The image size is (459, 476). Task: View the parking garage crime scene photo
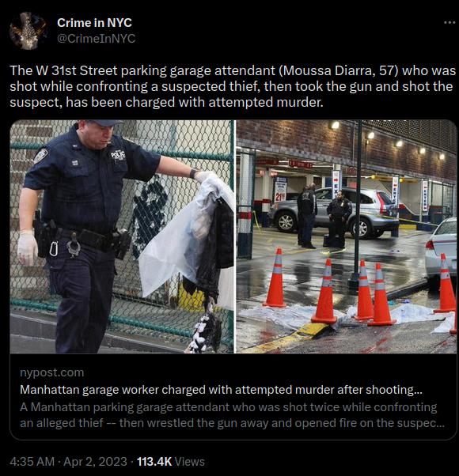pyautogui.click(x=347, y=236)
